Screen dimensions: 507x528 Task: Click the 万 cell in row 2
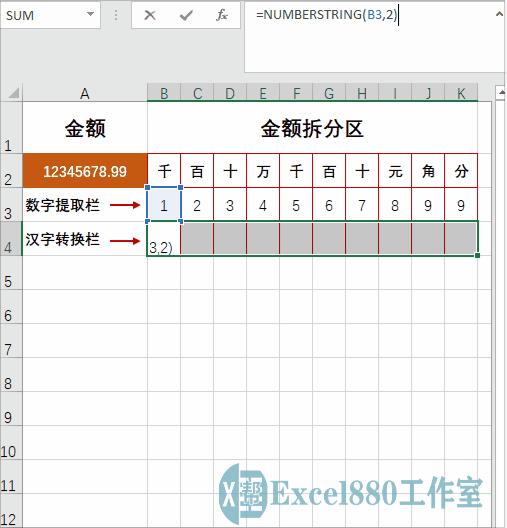263,171
